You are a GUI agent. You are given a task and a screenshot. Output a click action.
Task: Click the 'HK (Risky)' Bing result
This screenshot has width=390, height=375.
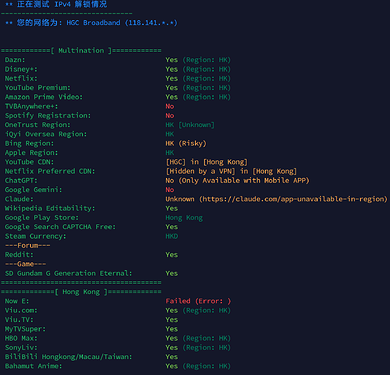(x=186, y=144)
